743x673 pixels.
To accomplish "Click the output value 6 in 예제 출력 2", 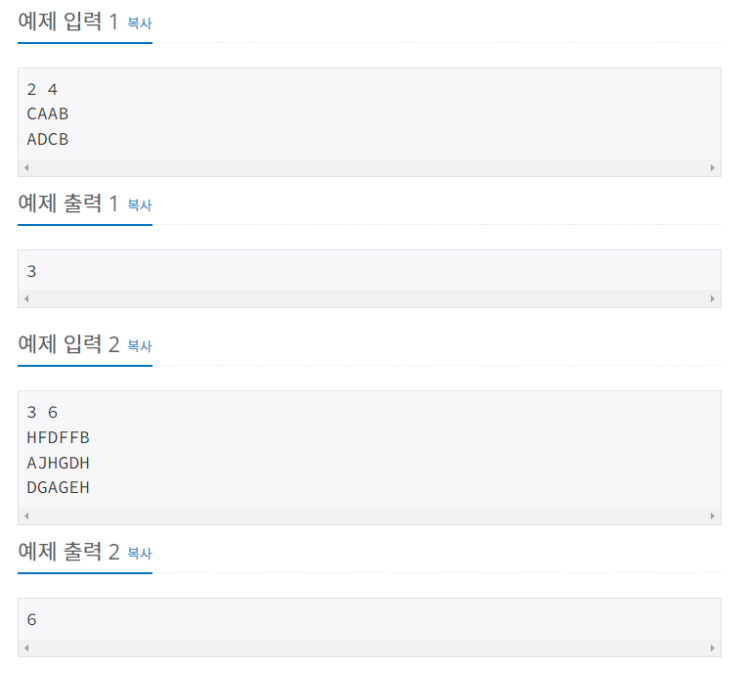I will coord(32,620).
